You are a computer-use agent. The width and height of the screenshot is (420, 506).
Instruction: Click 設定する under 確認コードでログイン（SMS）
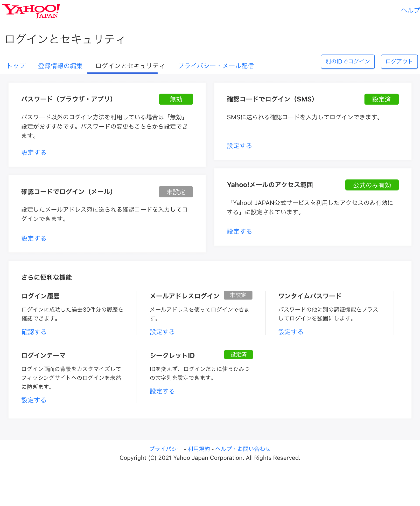point(239,146)
